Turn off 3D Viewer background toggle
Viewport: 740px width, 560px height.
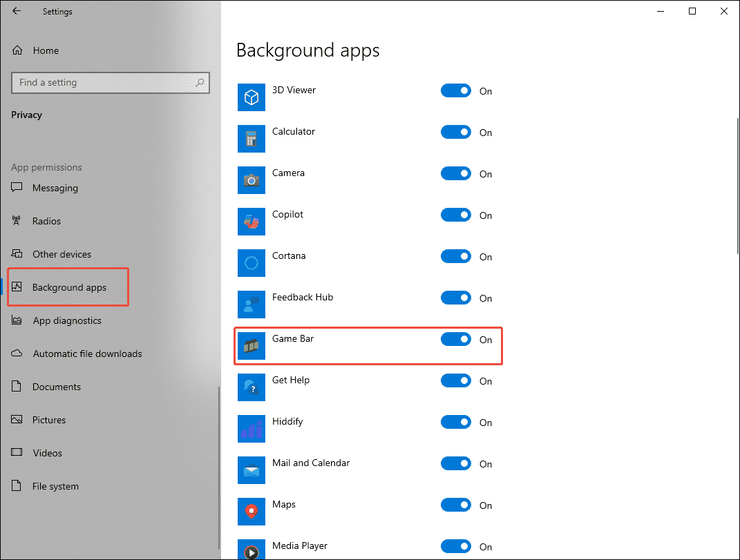[456, 90]
